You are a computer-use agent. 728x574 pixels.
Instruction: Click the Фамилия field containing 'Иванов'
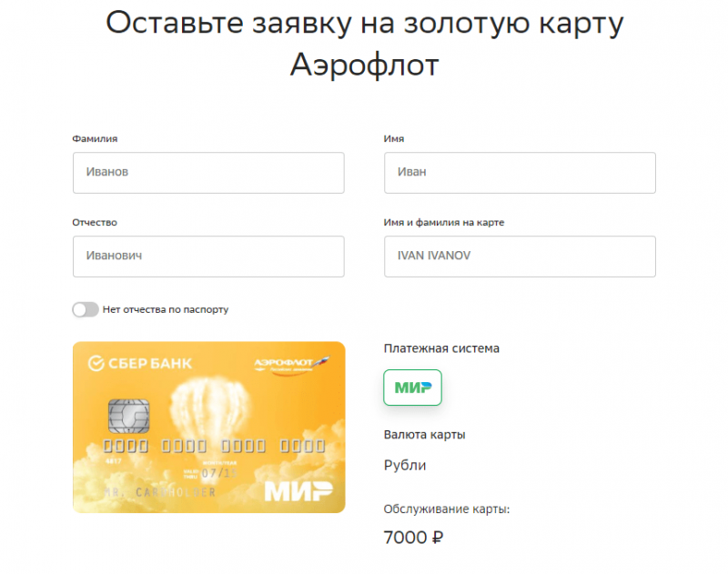[x=207, y=173]
